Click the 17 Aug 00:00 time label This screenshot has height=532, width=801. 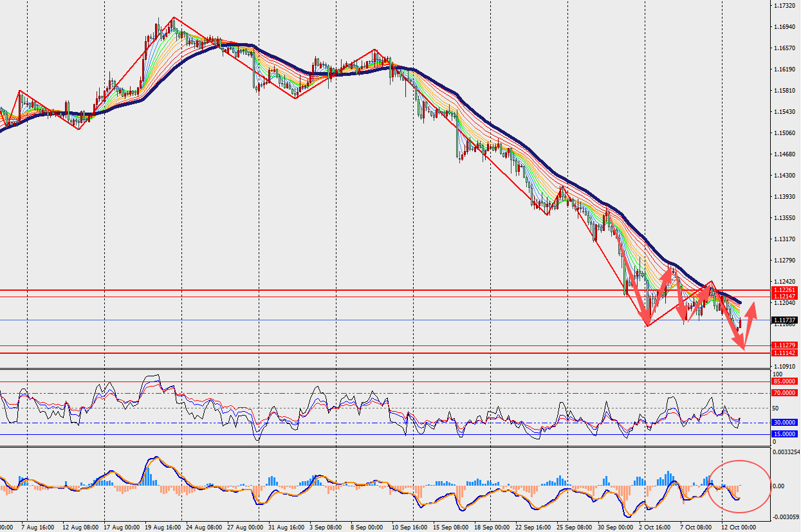121,526
